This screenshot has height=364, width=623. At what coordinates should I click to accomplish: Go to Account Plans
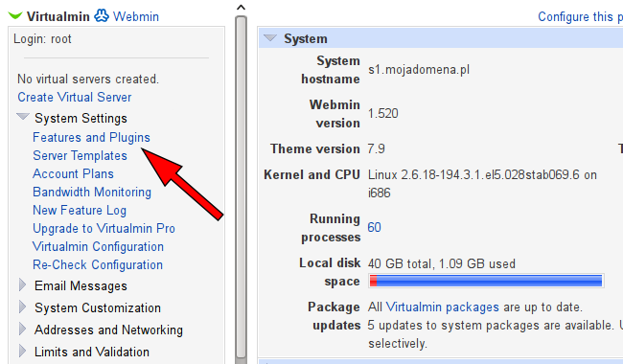(73, 174)
